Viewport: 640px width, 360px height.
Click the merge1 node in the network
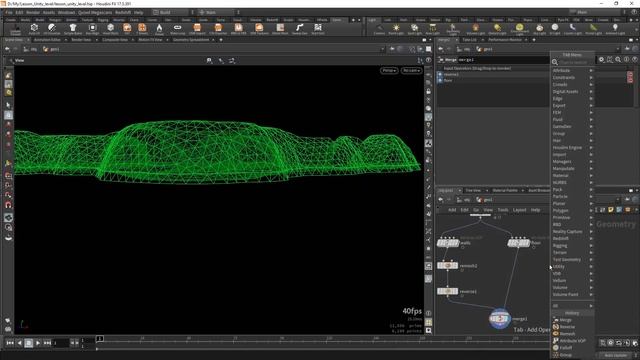click(500, 318)
